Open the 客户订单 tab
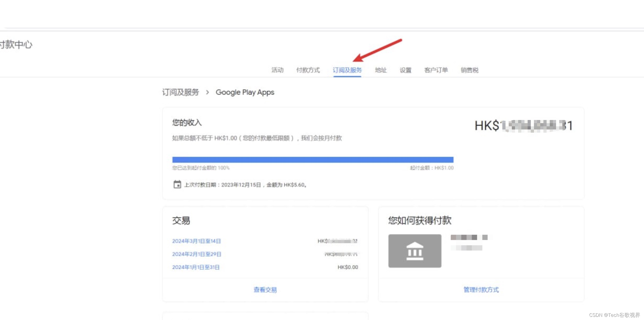The width and height of the screenshot is (644, 320). 436,70
